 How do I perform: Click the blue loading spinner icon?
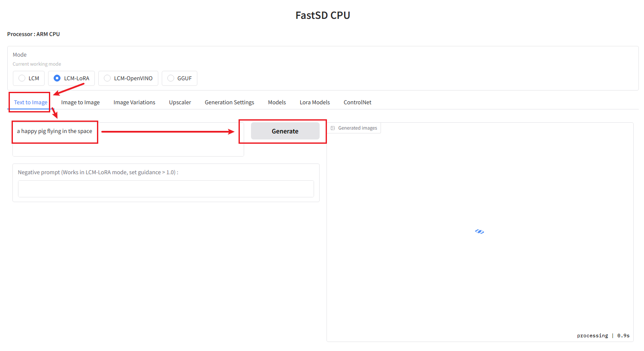tap(479, 232)
